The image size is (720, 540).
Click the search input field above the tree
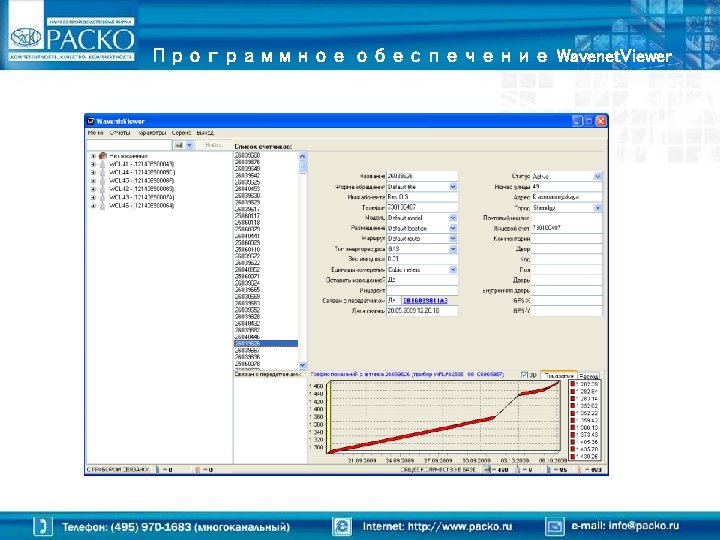129,145
